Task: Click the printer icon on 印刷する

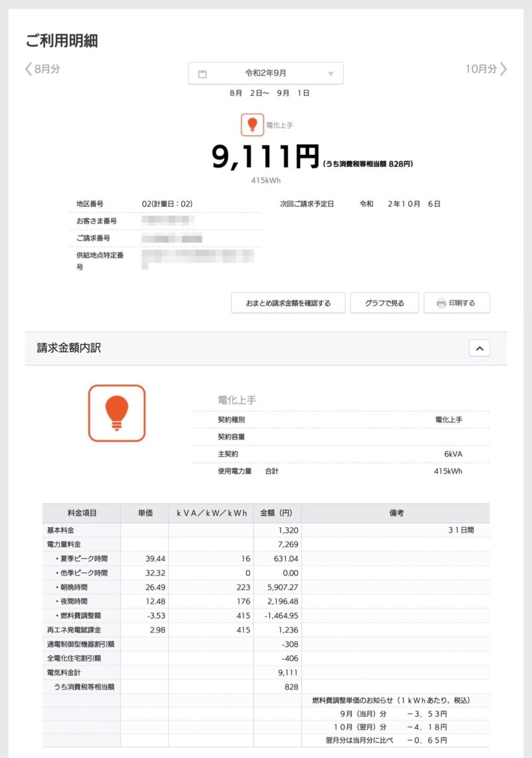Action: tap(441, 303)
